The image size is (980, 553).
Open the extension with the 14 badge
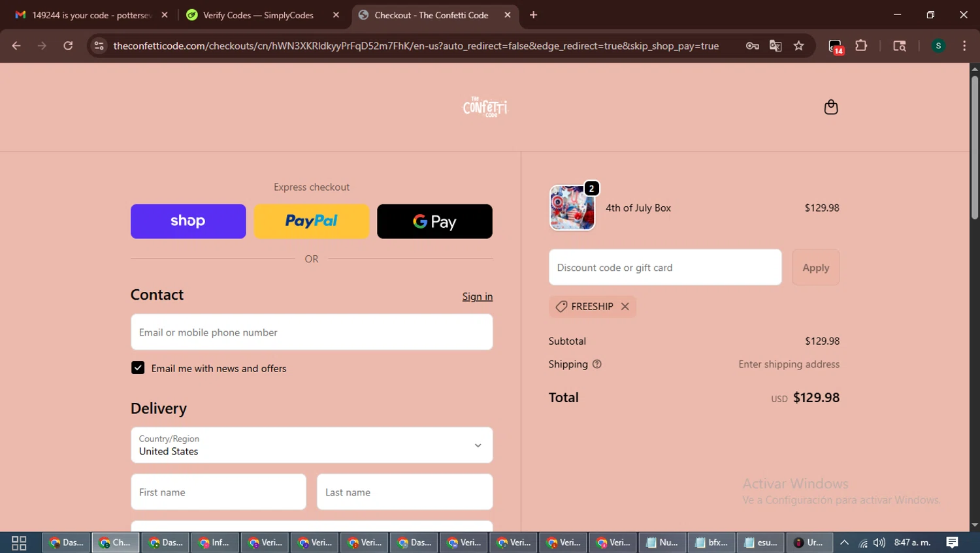pyautogui.click(x=836, y=46)
